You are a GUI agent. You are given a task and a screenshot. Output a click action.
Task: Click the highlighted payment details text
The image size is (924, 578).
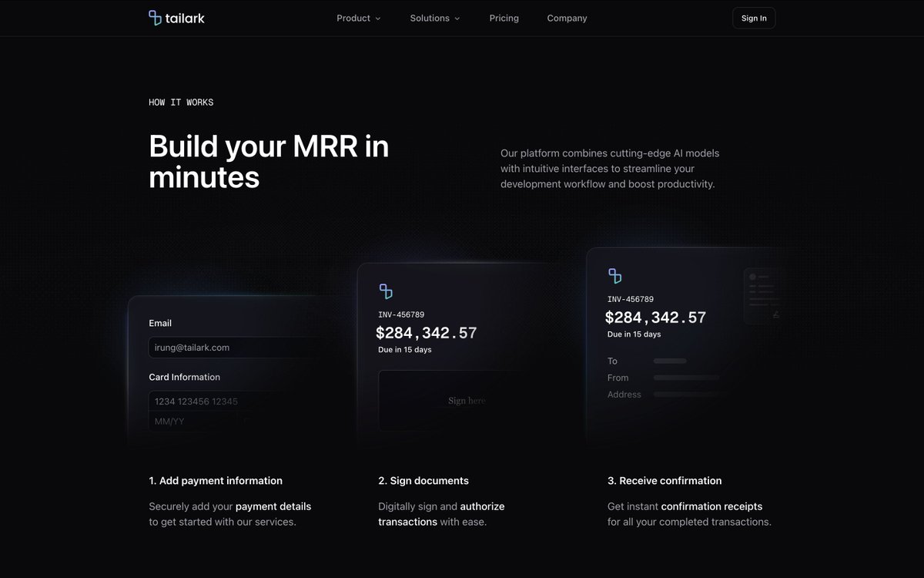pyautogui.click(x=273, y=506)
